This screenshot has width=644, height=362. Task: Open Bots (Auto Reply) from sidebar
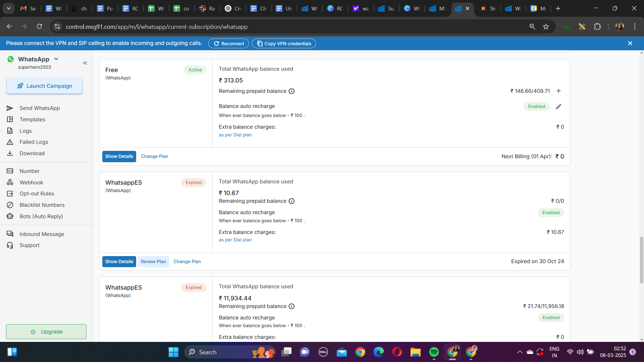[41, 216]
